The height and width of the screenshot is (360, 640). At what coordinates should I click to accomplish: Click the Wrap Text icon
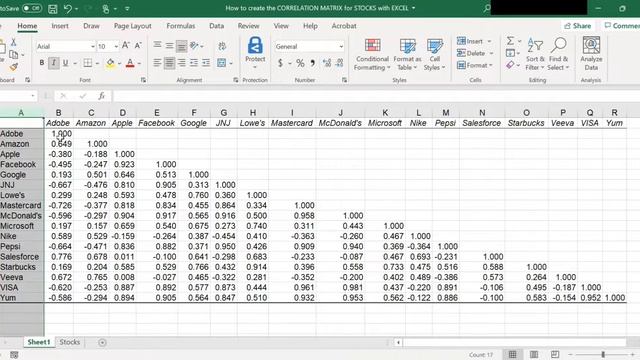click(222, 46)
